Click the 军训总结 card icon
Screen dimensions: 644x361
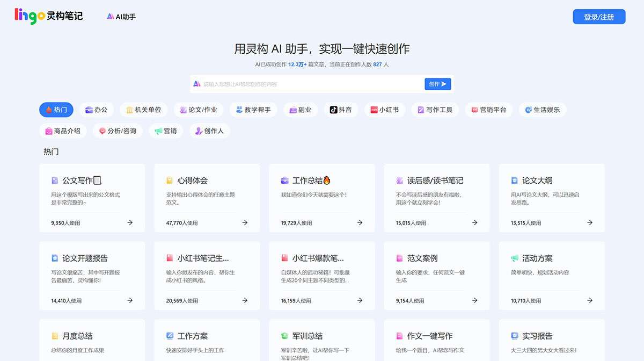coord(285,336)
